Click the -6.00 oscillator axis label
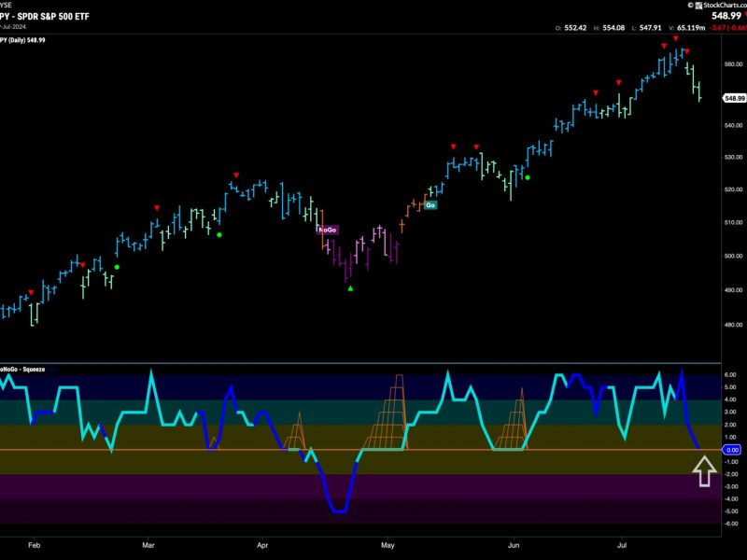 (730, 524)
